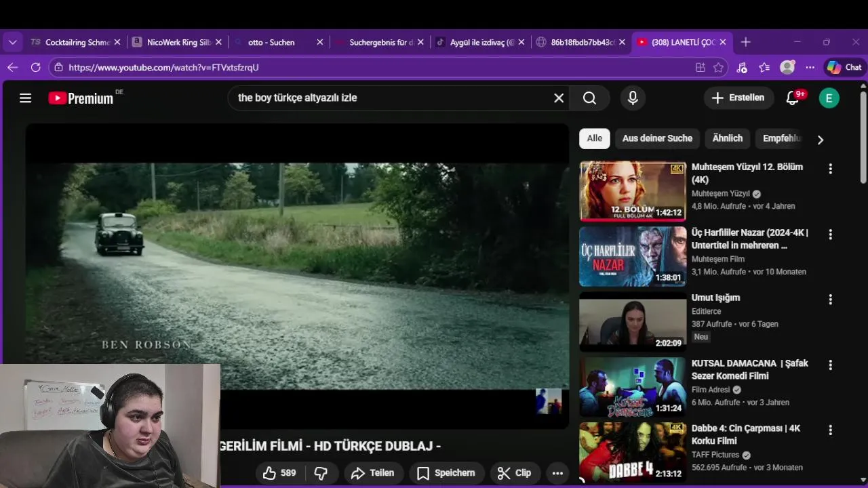This screenshot has width=868, height=488.
Task: Open Dabbe 4 video thumbnail
Action: 633,453
